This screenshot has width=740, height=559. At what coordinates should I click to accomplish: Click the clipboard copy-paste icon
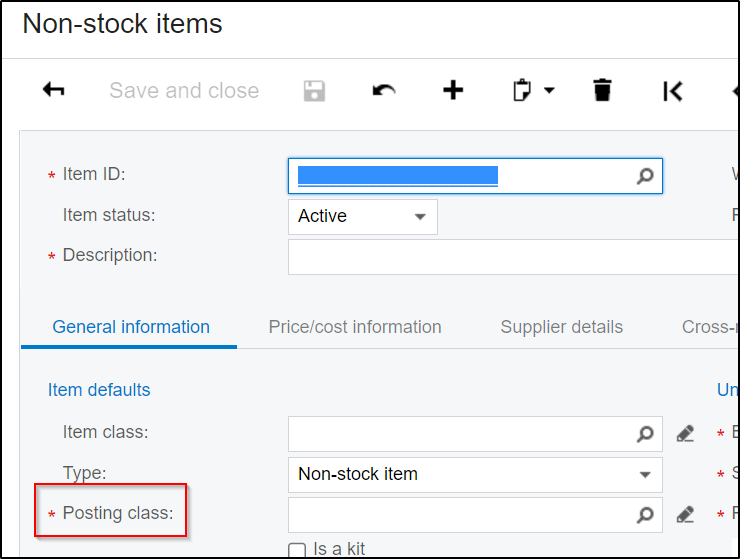coord(521,90)
